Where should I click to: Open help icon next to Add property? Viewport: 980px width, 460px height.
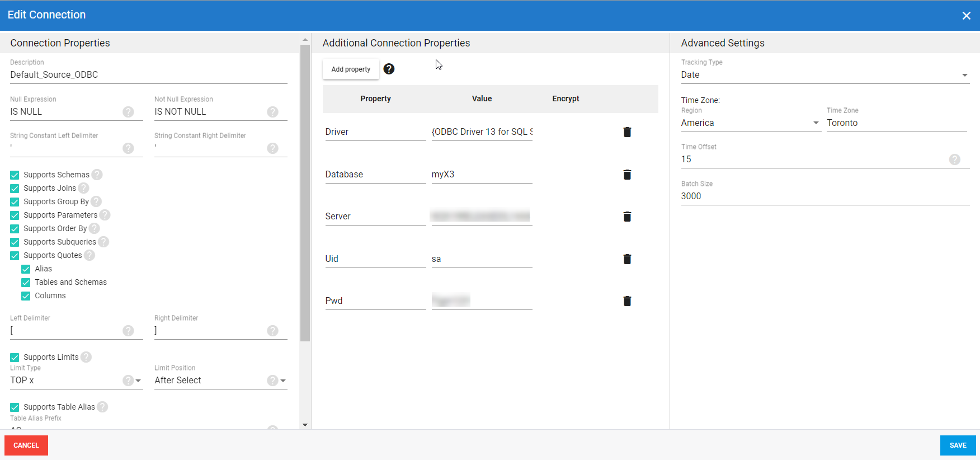coord(389,69)
